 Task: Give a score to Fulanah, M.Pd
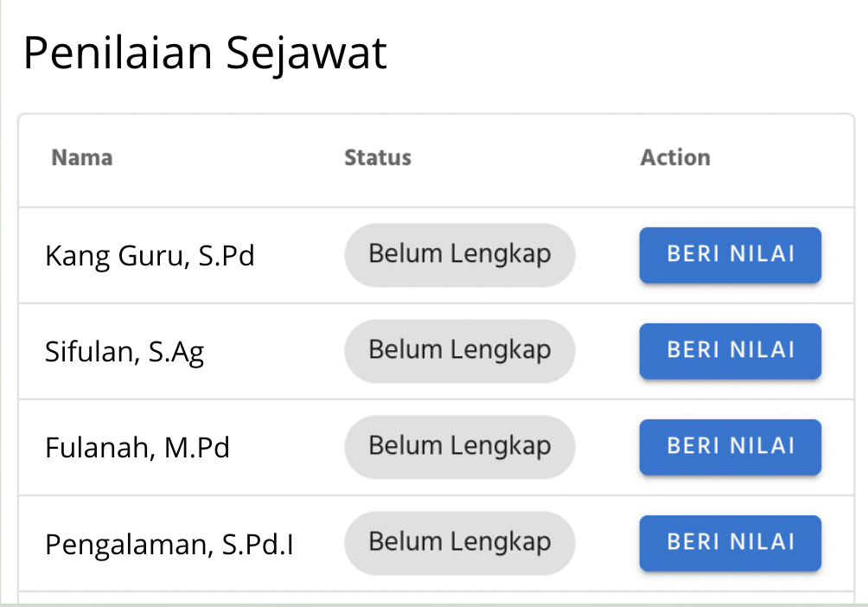pyautogui.click(x=730, y=447)
